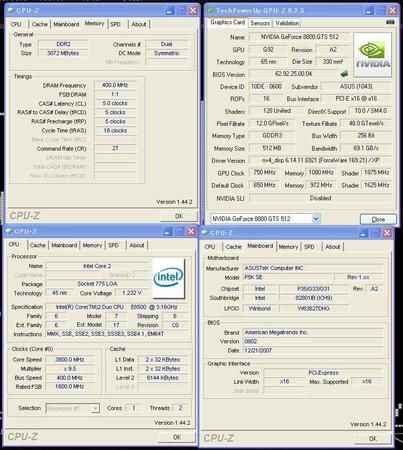
Task: Click the Package Socket 775 LGA value
Action: click(97, 284)
